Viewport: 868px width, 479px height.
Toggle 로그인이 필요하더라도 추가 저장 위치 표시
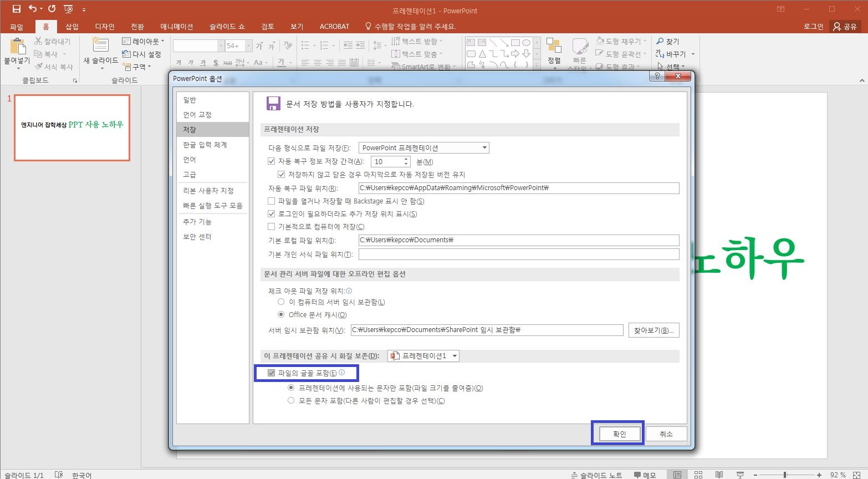pos(272,213)
